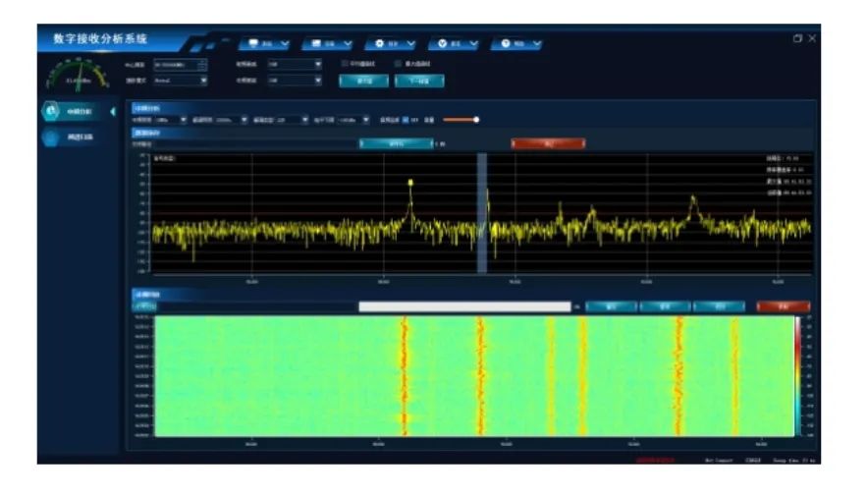Image resolution: width=868 pixels, height=496 pixels.
Task: Click the center frequency input field
Action: tap(176, 64)
